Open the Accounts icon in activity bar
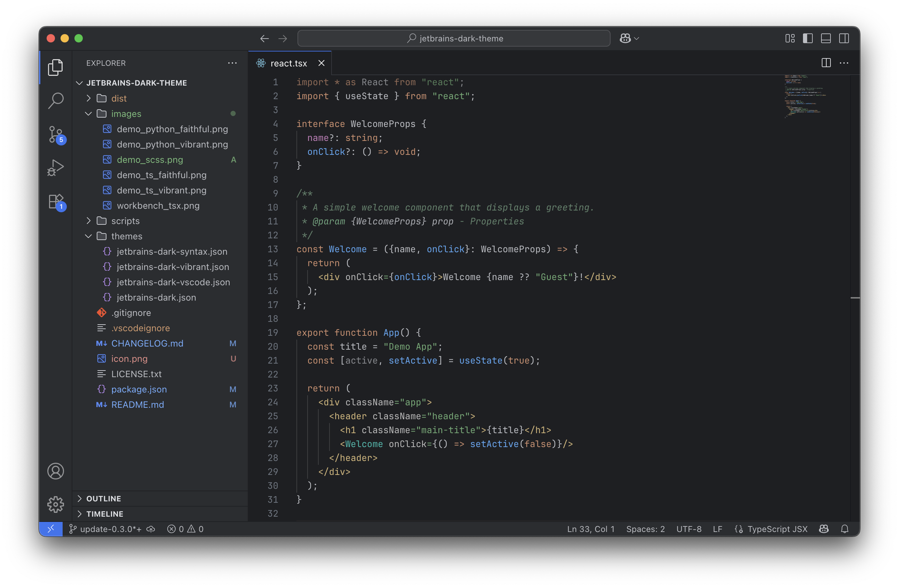The width and height of the screenshot is (899, 588). [x=56, y=471]
